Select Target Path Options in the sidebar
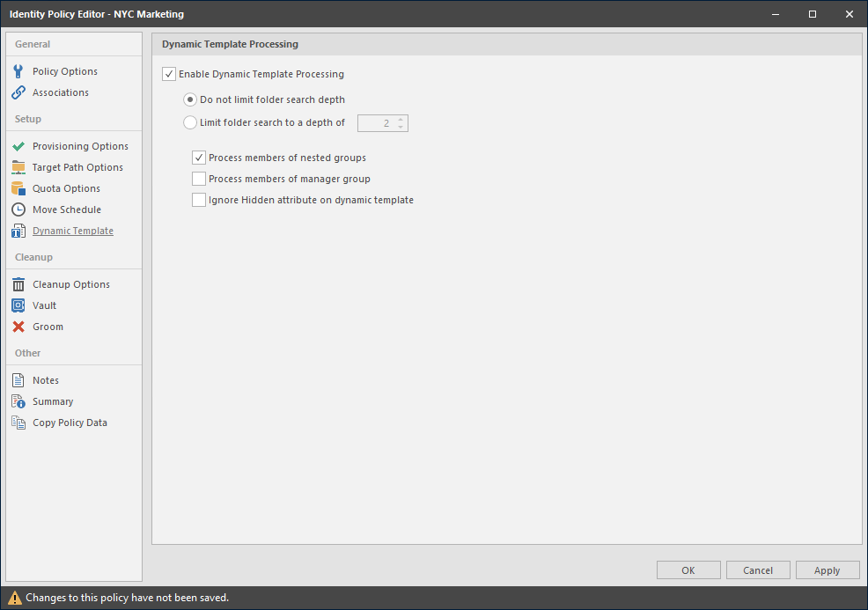The image size is (868, 610). tap(77, 167)
